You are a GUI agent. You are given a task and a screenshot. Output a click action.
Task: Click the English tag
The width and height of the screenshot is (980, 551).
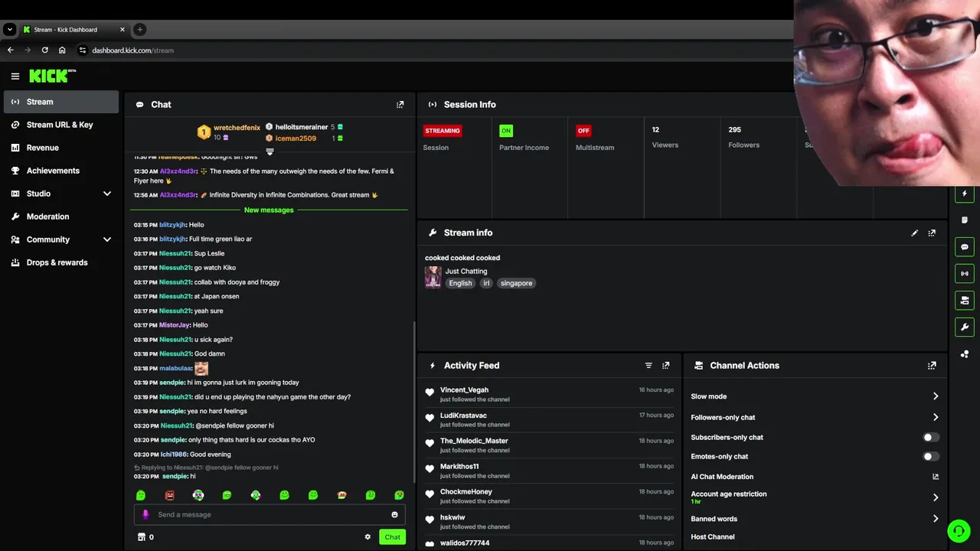(460, 283)
